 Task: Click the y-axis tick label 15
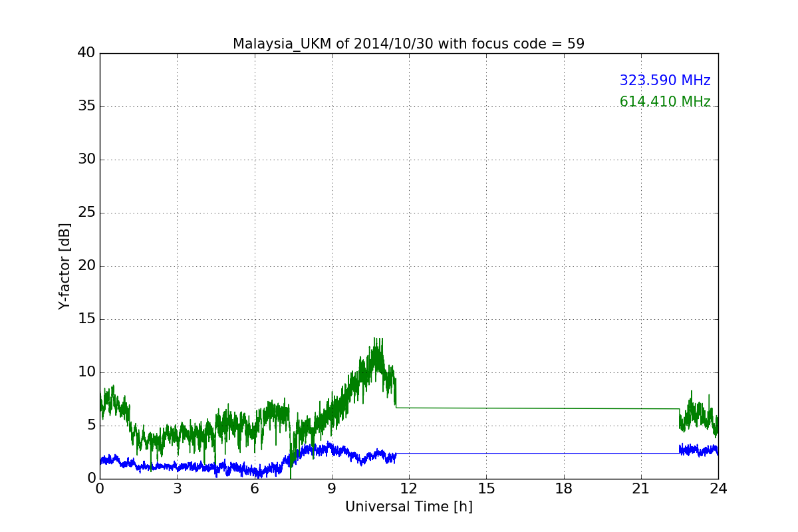click(86, 319)
